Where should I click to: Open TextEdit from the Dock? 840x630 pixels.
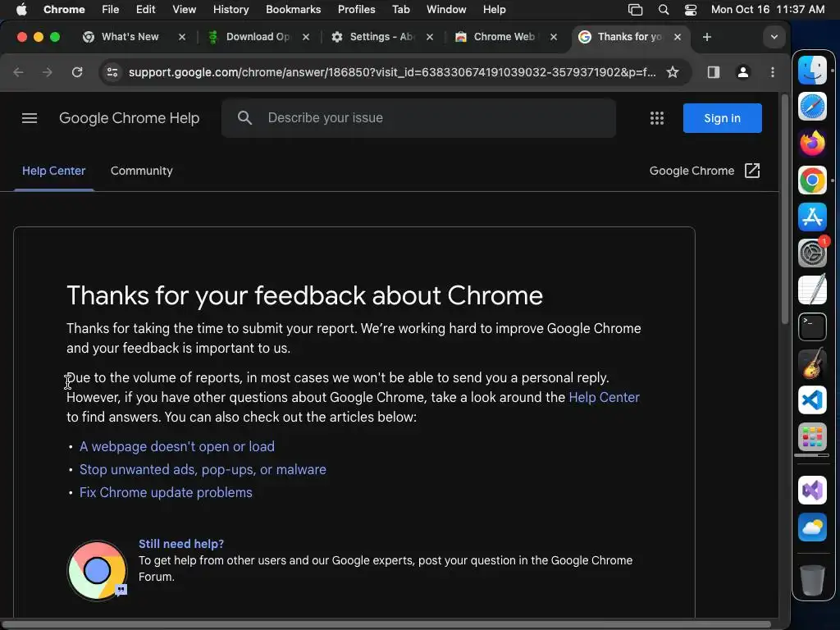(x=812, y=290)
